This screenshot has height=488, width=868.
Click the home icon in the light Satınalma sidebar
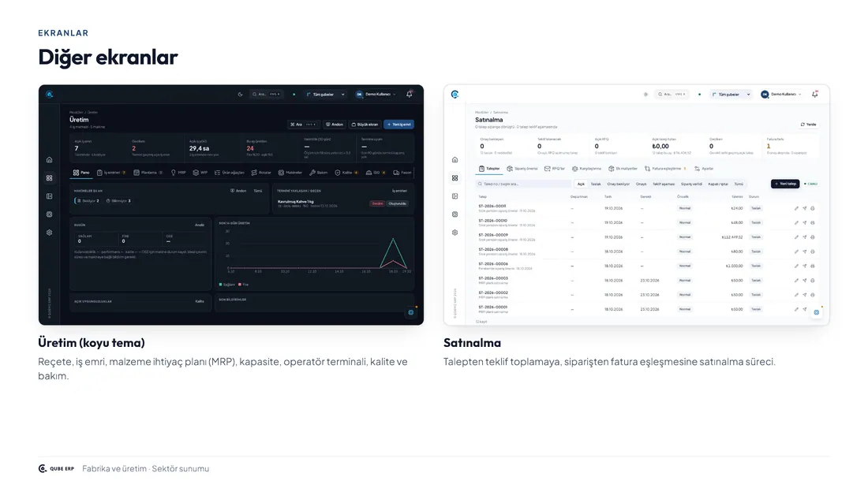455,160
